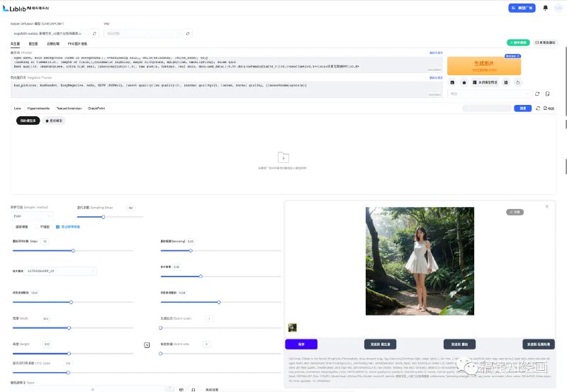Click the fourth small icon below generate button
Screen dimensions: 567x392
(506, 82)
